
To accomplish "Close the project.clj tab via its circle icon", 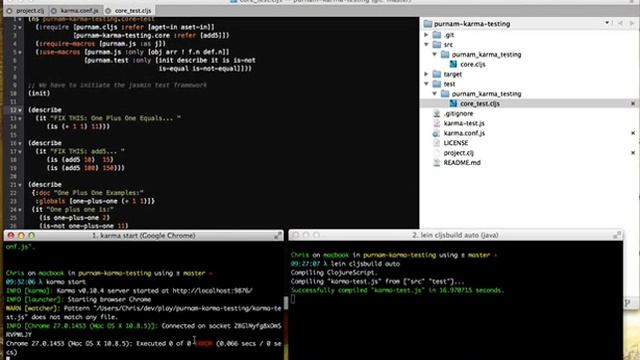I will (x=9, y=11).
